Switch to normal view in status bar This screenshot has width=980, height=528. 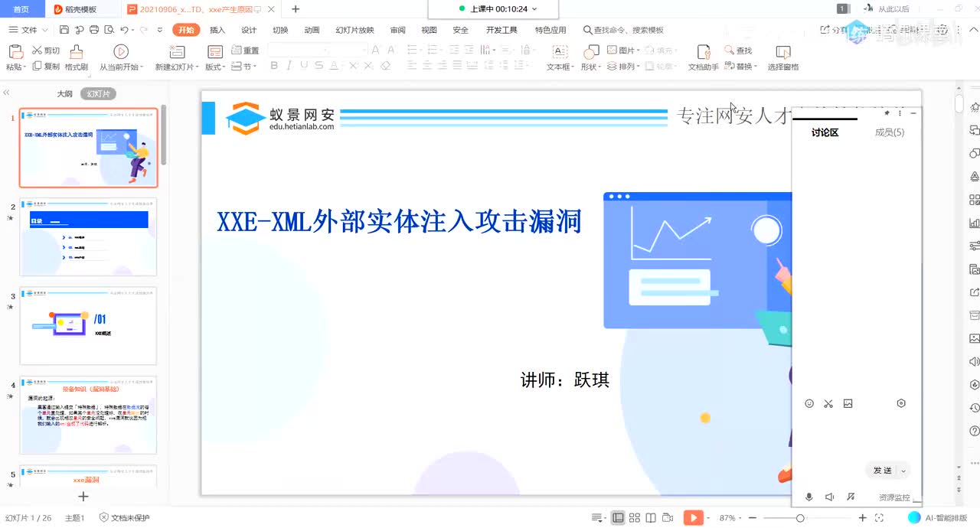[x=618, y=518]
